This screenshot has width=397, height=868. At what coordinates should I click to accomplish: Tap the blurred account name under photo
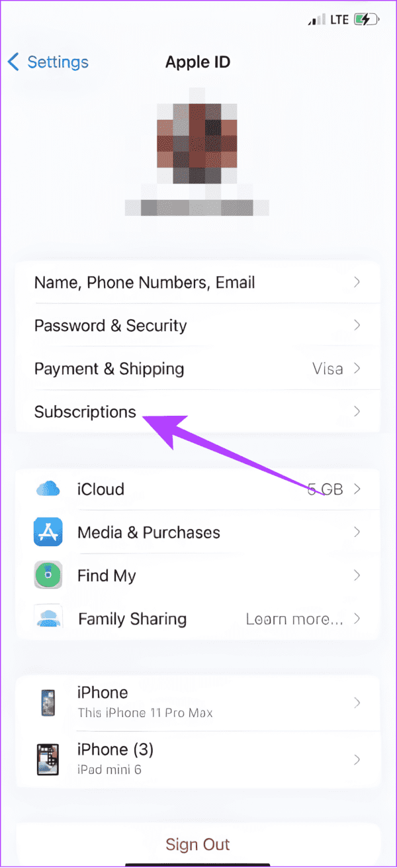pyautogui.click(x=197, y=208)
